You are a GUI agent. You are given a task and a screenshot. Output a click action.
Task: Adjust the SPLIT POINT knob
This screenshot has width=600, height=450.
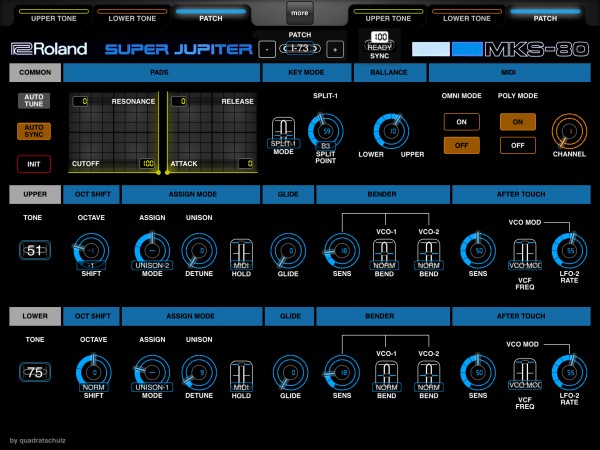point(326,131)
